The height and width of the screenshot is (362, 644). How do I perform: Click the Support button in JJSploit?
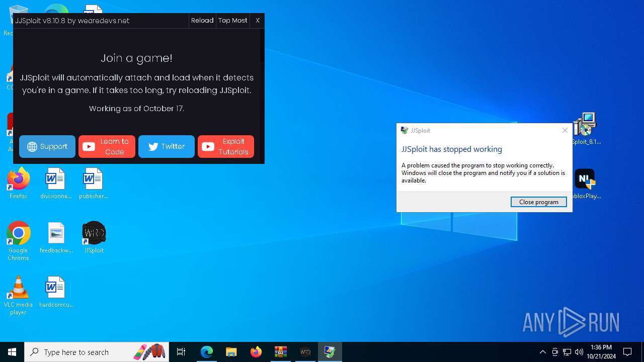(x=47, y=146)
